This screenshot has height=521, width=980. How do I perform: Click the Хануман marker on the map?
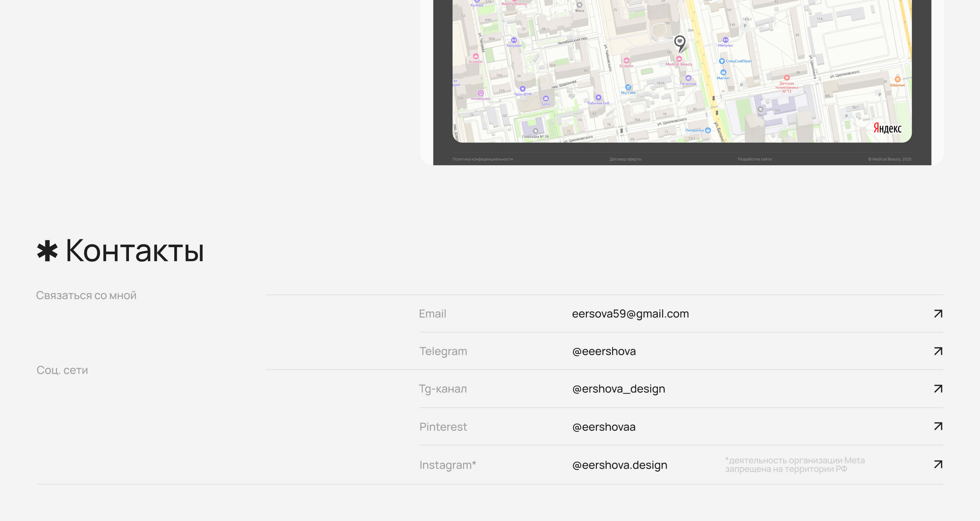click(514, 42)
